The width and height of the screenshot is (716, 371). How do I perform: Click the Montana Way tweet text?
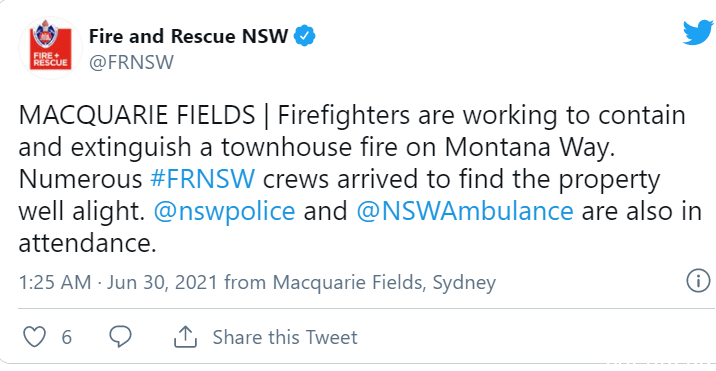coord(530,148)
